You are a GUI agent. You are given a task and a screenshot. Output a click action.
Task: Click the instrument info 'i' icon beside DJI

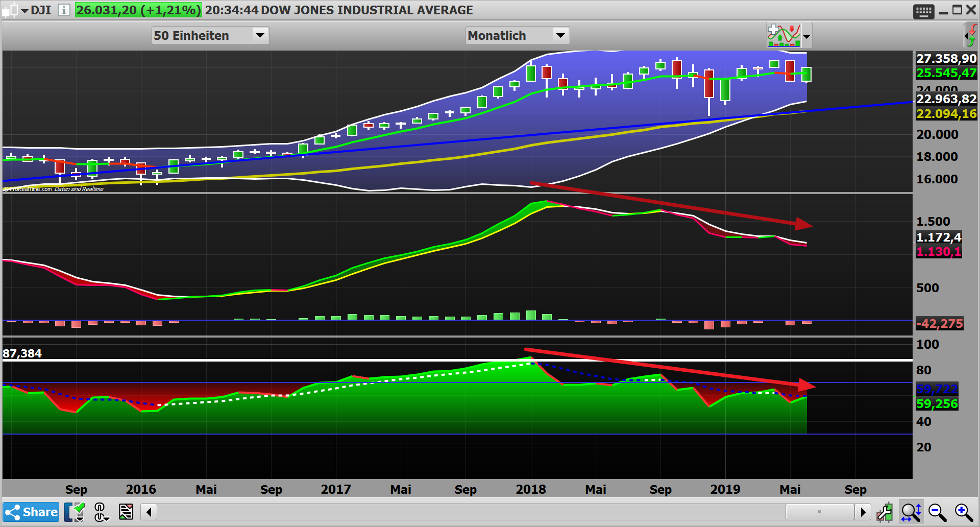coord(64,10)
